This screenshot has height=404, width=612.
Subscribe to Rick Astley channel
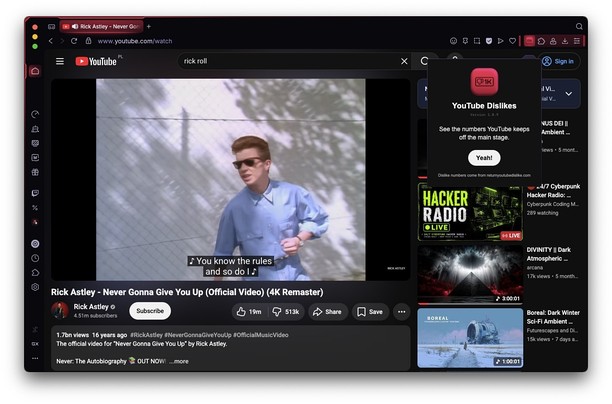[x=150, y=311]
